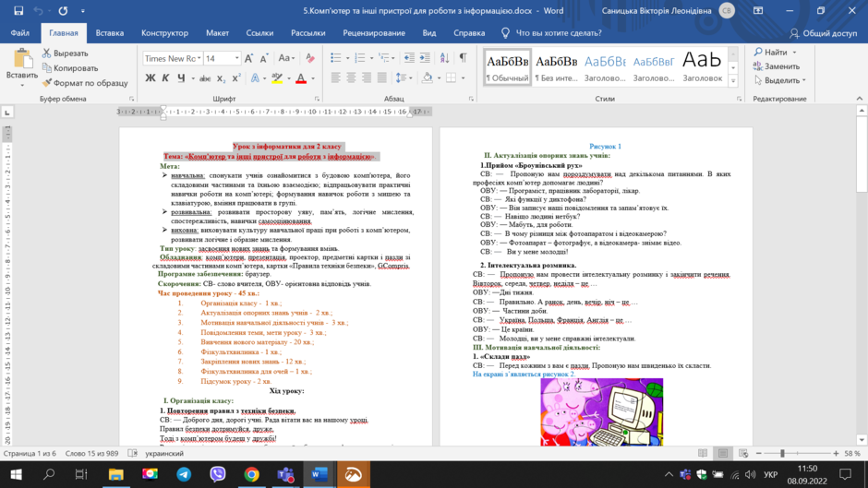This screenshot has width=868, height=488.
Task: Click the Общий доступ share button
Action: (x=823, y=33)
